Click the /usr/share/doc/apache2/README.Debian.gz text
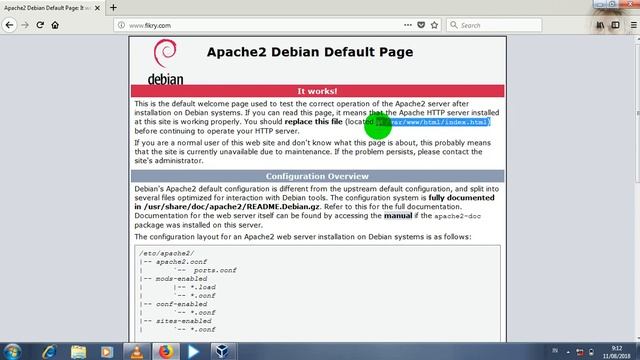The image size is (640, 360). click(231, 207)
